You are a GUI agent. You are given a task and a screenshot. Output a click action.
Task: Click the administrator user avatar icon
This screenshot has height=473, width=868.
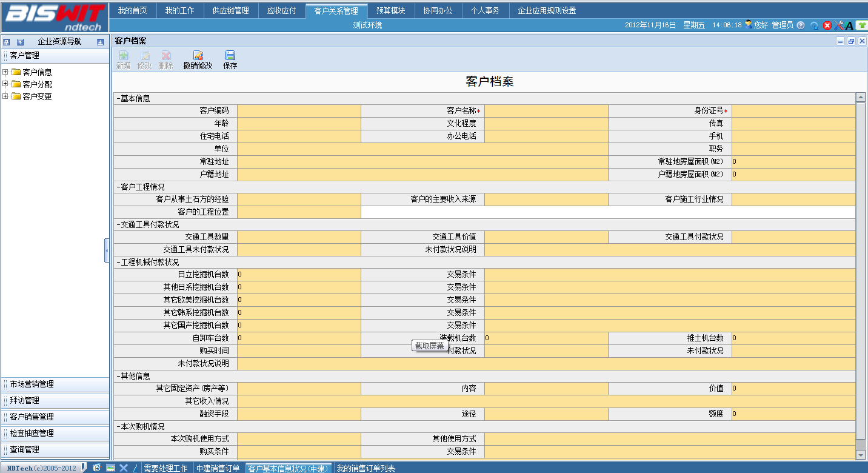(x=749, y=25)
